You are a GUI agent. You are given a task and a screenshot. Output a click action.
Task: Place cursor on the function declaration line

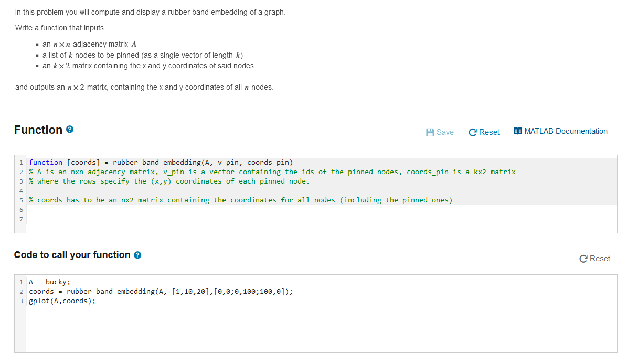[x=157, y=162]
